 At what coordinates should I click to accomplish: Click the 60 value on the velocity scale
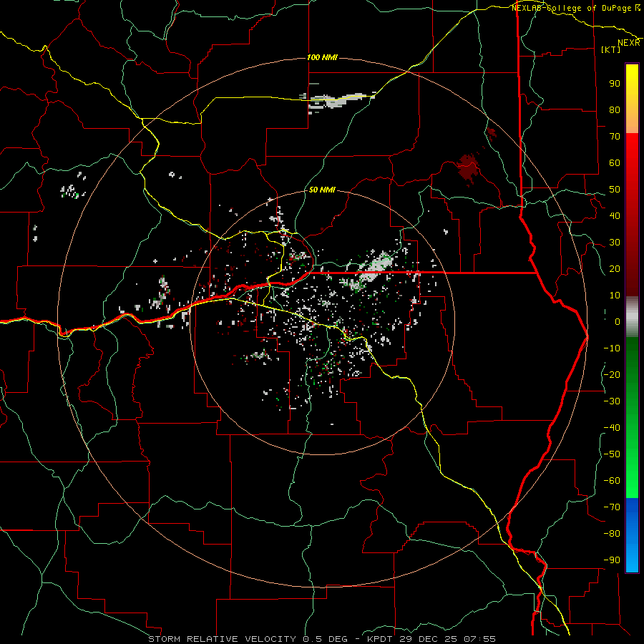(x=615, y=163)
